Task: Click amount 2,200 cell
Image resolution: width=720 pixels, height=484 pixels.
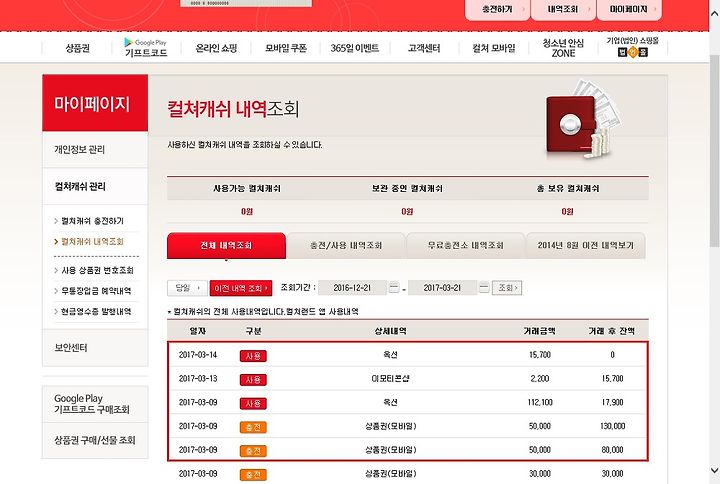Action: click(540, 379)
